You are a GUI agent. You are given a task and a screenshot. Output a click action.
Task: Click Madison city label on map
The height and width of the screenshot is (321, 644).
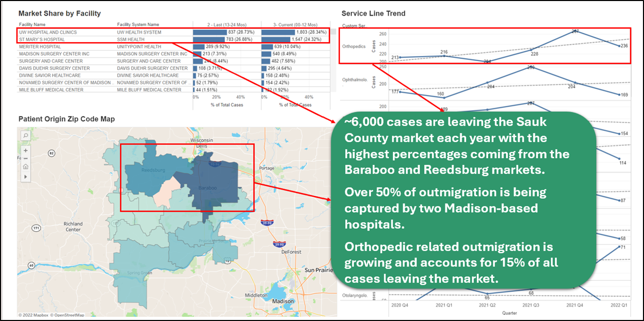(283, 301)
